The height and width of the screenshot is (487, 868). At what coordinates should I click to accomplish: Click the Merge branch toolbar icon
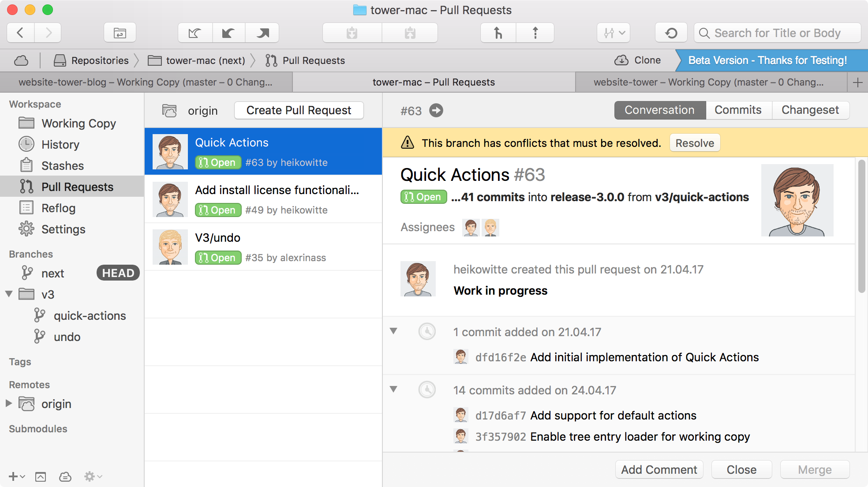click(498, 33)
